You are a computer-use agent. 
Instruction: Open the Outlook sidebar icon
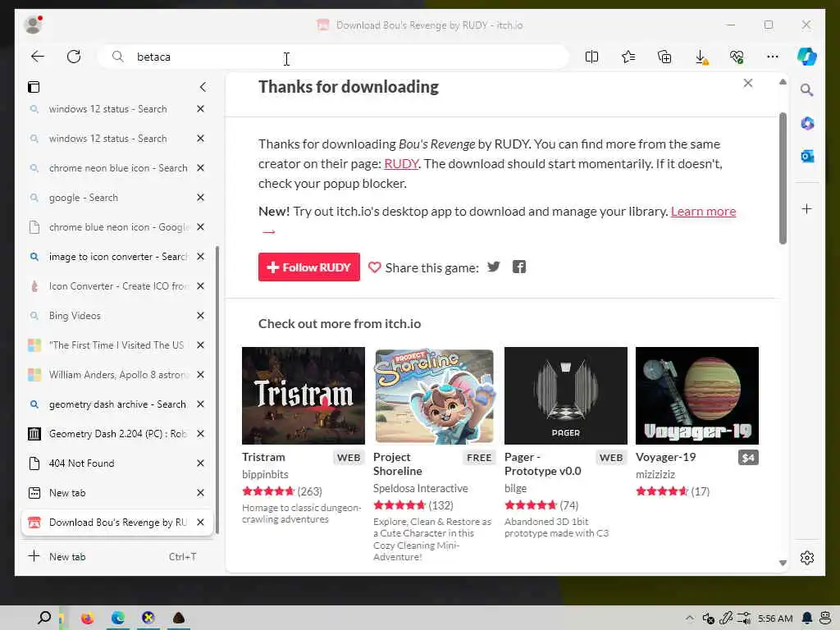point(807,156)
